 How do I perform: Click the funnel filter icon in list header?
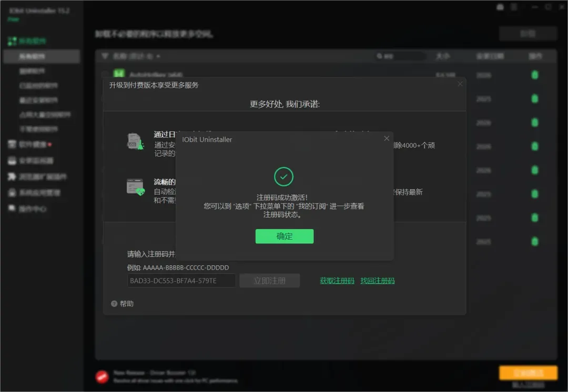pyautogui.click(x=105, y=56)
